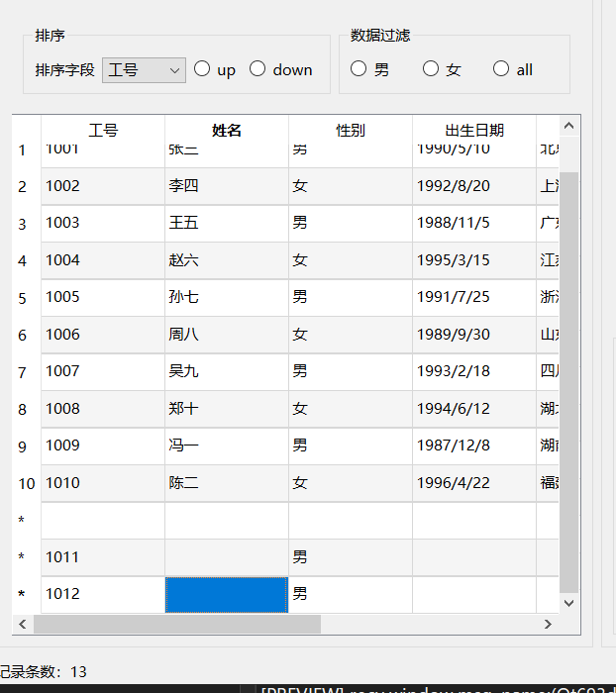The width and height of the screenshot is (616, 693).
Task: Click the highlighted 姓名 cell in row 1012
Action: click(x=227, y=594)
